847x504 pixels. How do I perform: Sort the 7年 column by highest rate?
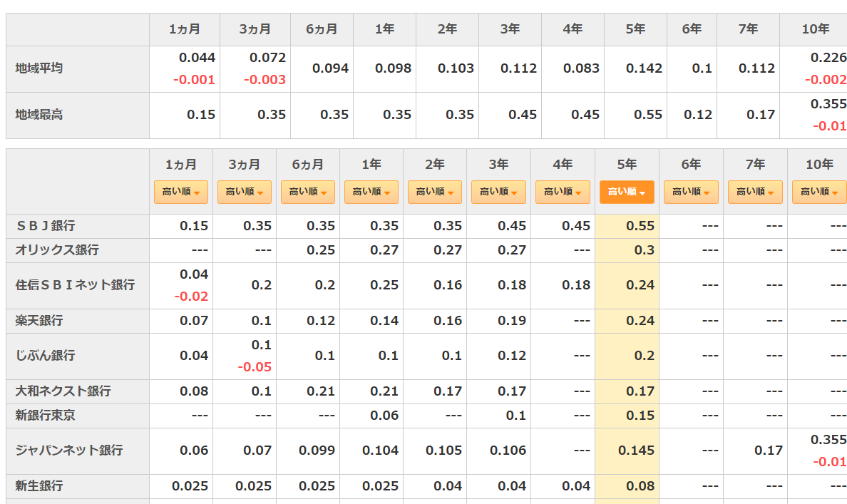tap(755, 192)
